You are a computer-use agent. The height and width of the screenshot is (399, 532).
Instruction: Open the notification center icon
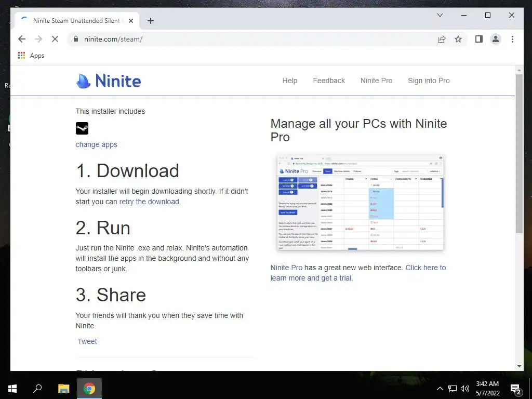click(516, 389)
